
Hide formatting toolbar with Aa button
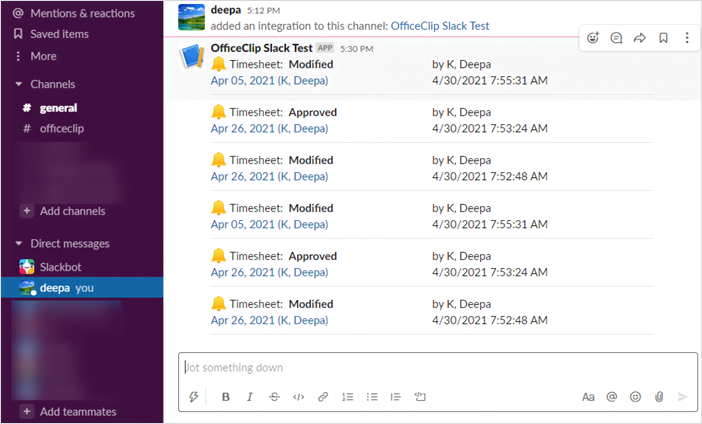click(x=588, y=397)
